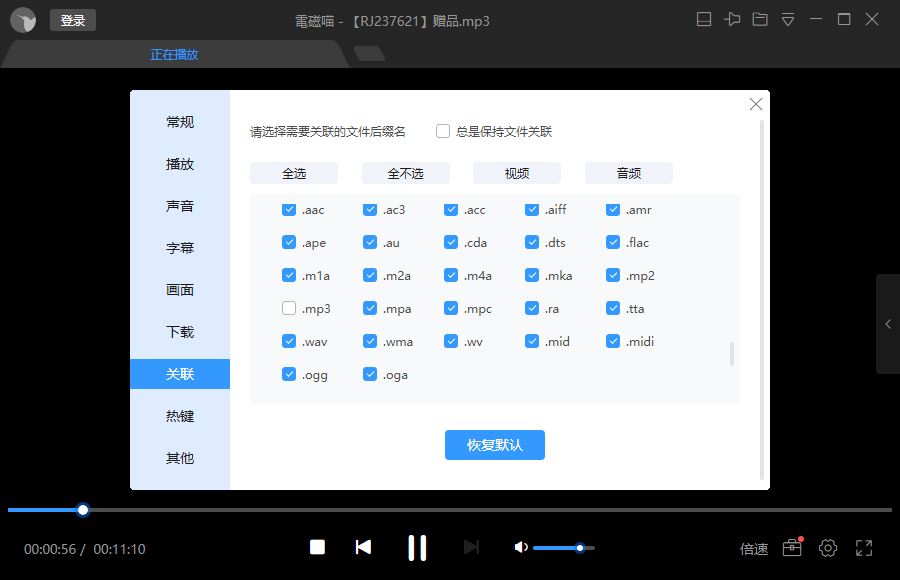Close the settings dialog
The width and height of the screenshot is (900, 580).
click(756, 104)
